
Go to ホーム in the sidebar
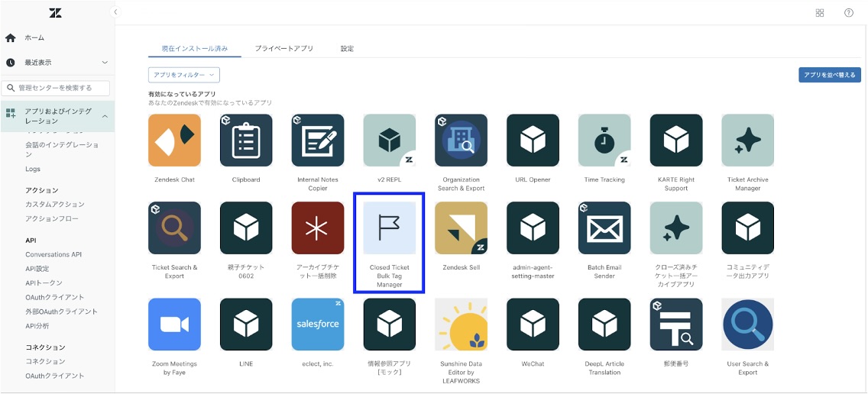click(34, 37)
